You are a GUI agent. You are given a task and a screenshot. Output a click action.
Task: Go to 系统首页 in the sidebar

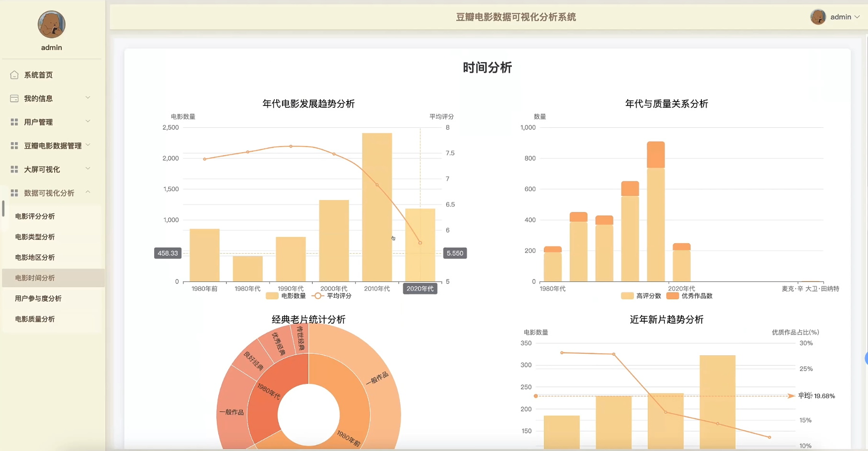(x=53, y=75)
